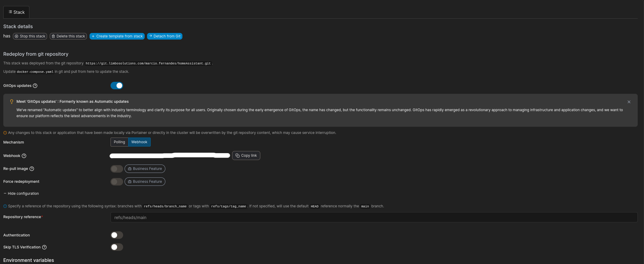The width and height of the screenshot is (644, 264).
Task: Disable the GitOps updates toggle
Action: pos(117,86)
